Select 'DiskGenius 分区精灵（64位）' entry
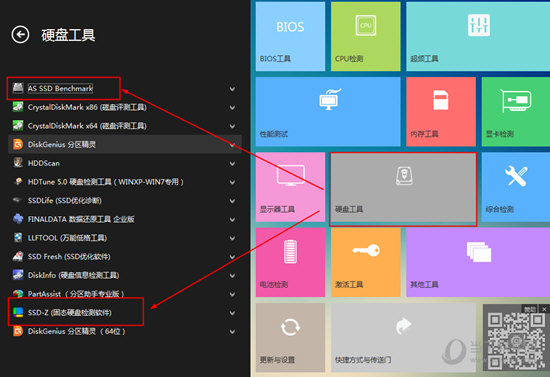Viewport: 550px width, 377px height. [x=125, y=331]
